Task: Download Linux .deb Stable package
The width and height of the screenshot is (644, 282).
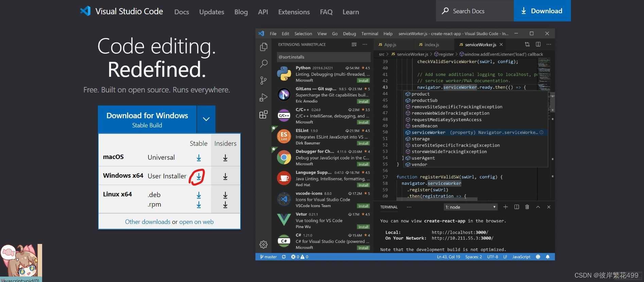Action: [199, 195]
